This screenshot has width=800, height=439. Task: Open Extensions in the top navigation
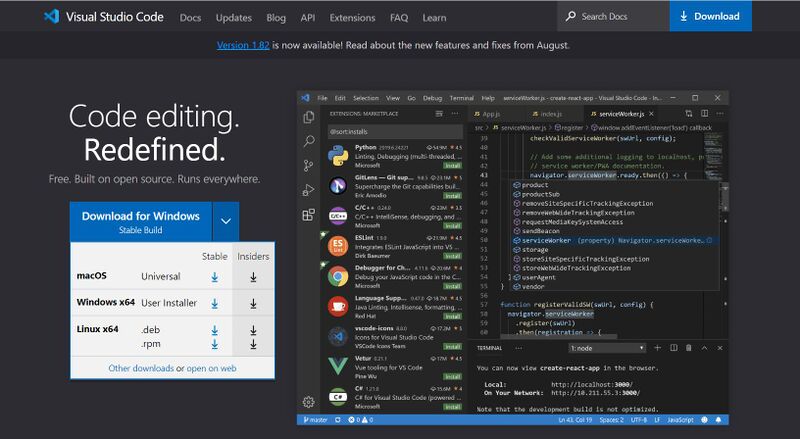(x=351, y=17)
